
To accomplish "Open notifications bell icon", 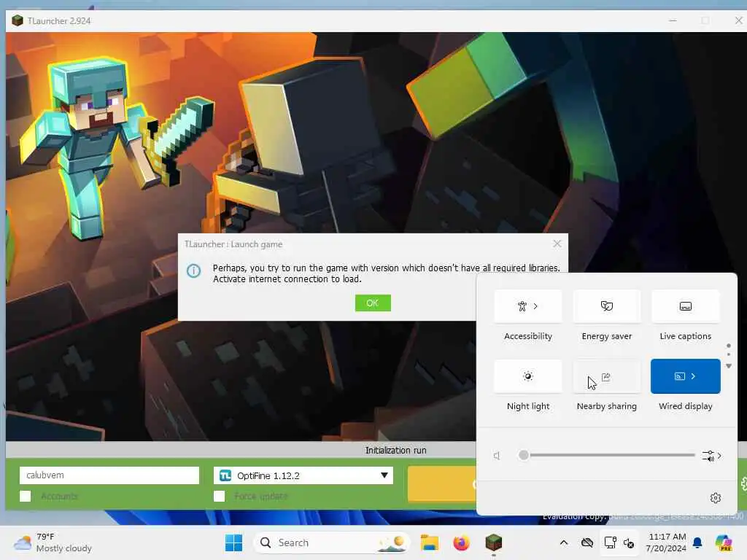I will 697,542.
